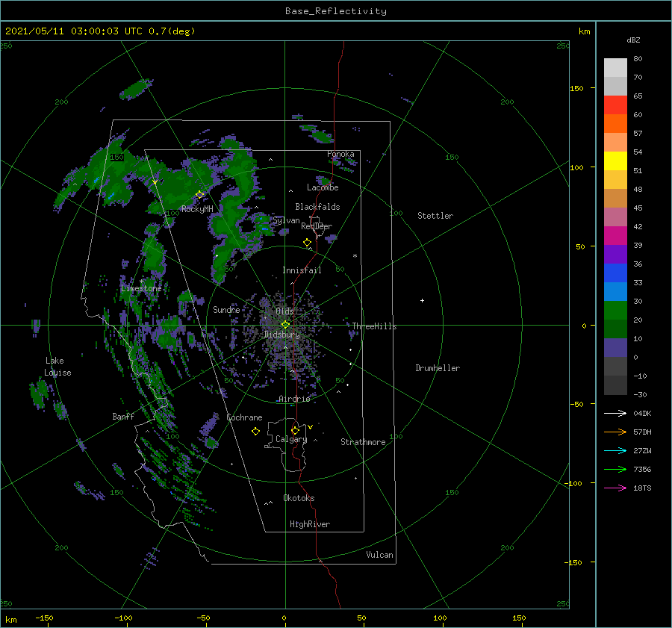Click the RockyMH label
672x628 pixels.
pyautogui.click(x=197, y=209)
